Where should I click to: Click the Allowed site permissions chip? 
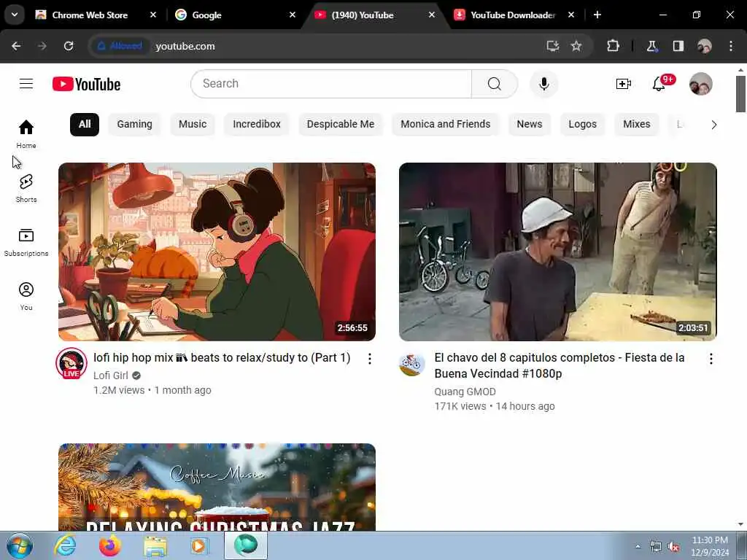(120, 46)
